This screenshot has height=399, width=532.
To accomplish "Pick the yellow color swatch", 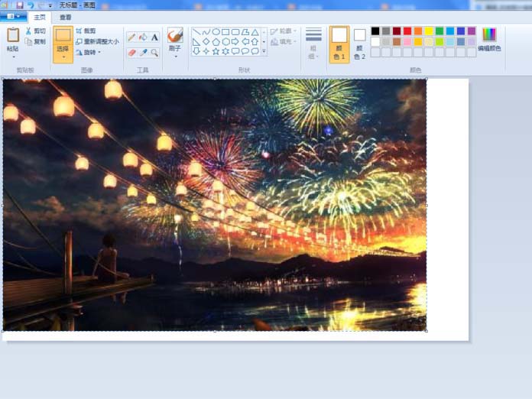I will (x=429, y=31).
